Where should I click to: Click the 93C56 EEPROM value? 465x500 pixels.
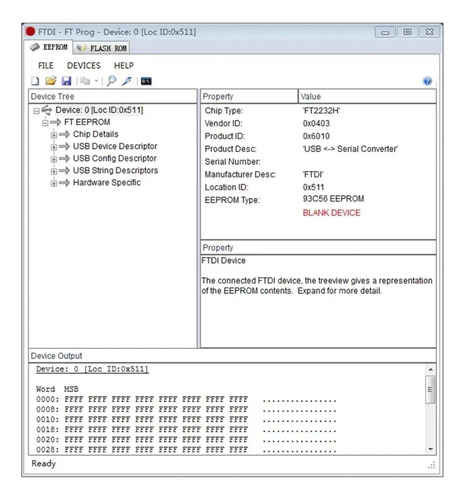coord(333,199)
